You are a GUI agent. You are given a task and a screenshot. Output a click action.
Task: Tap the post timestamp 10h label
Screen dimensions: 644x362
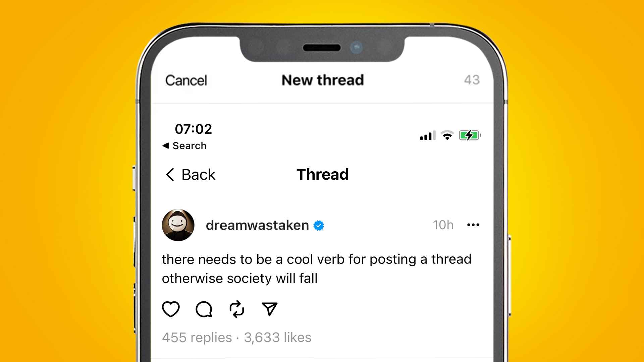click(443, 225)
